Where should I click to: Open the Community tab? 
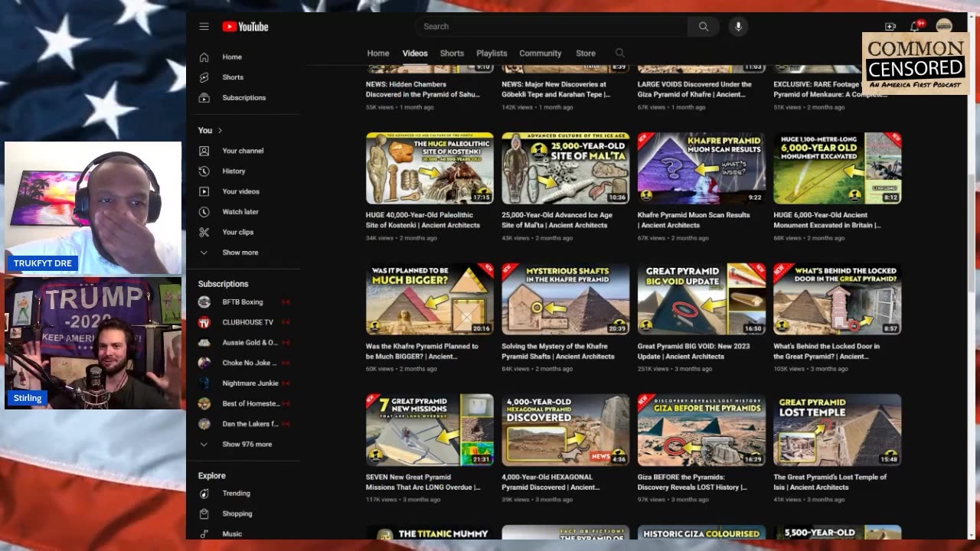[541, 54]
